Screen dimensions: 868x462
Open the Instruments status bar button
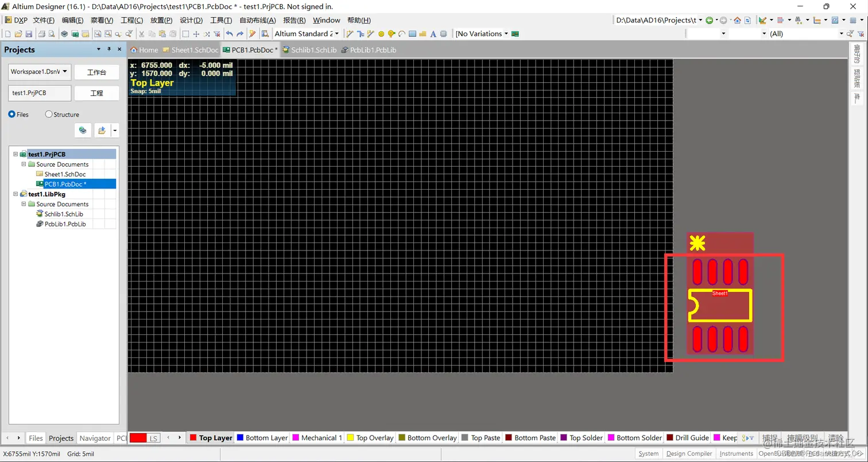737,453
